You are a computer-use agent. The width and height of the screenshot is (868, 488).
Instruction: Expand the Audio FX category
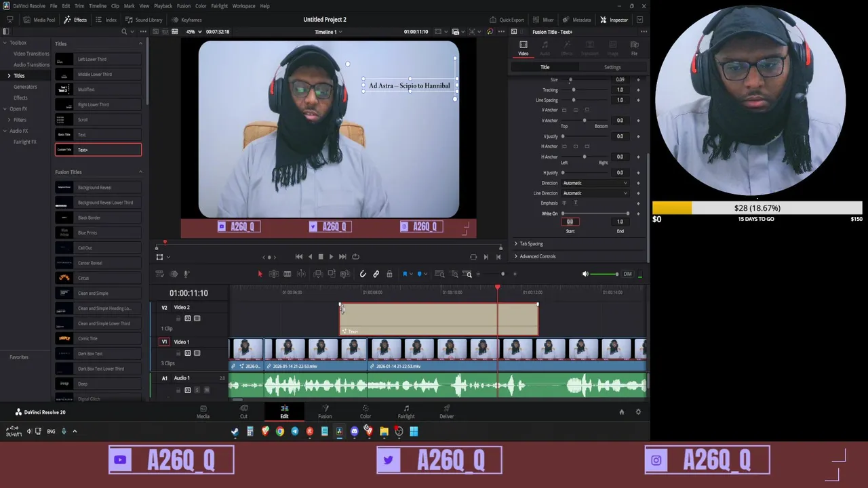(4, 131)
